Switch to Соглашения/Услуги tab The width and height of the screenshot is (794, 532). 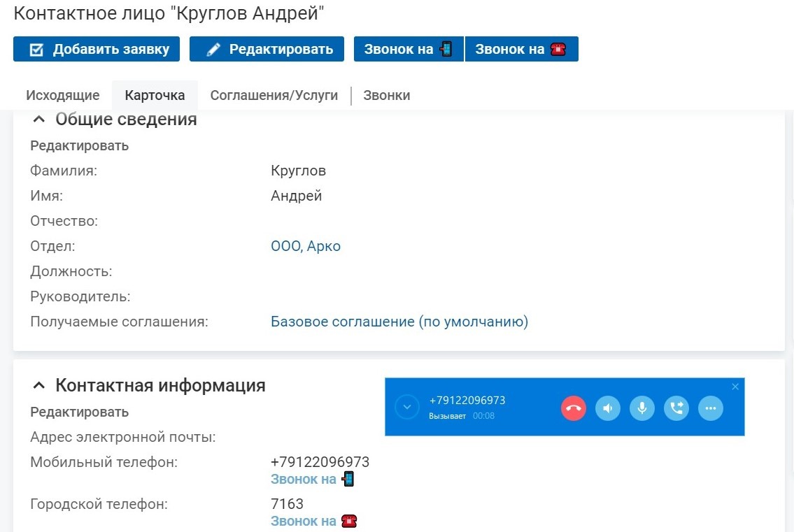(x=274, y=95)
